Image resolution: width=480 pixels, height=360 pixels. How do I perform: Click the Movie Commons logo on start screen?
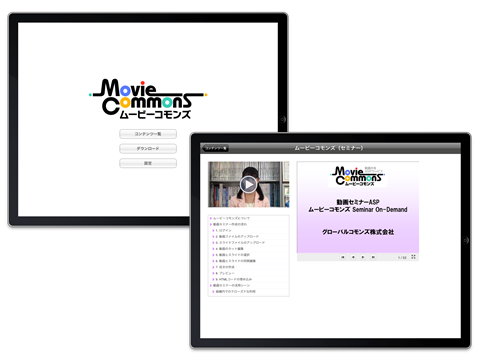(x=148, y=99)
